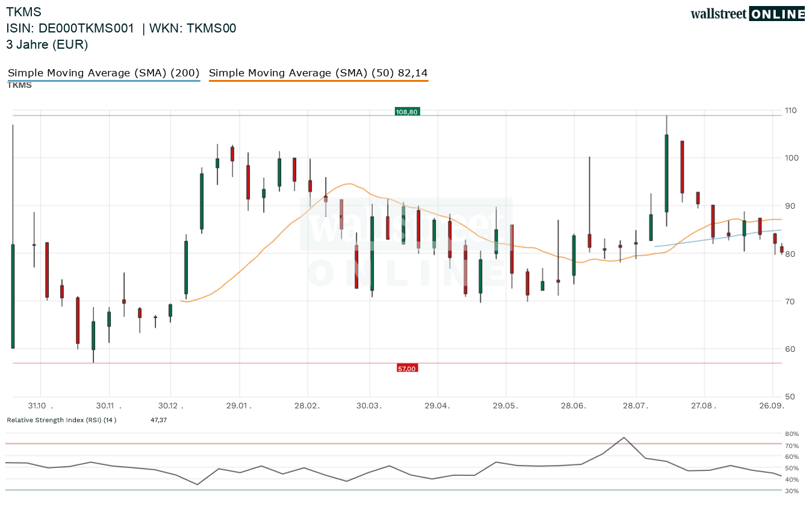This screenshot has width=812, height=507.
Task: Click the large TKMS chart title
Action: 24,11
